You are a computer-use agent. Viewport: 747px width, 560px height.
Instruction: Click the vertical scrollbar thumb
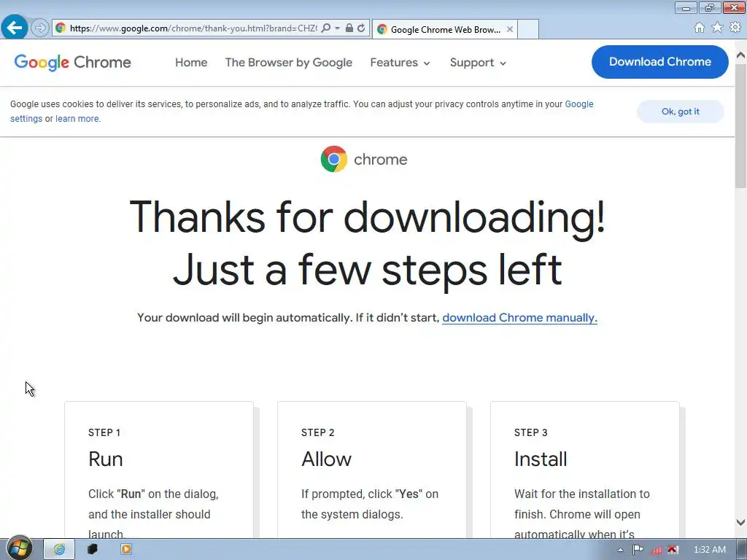(x=741, y=126)
